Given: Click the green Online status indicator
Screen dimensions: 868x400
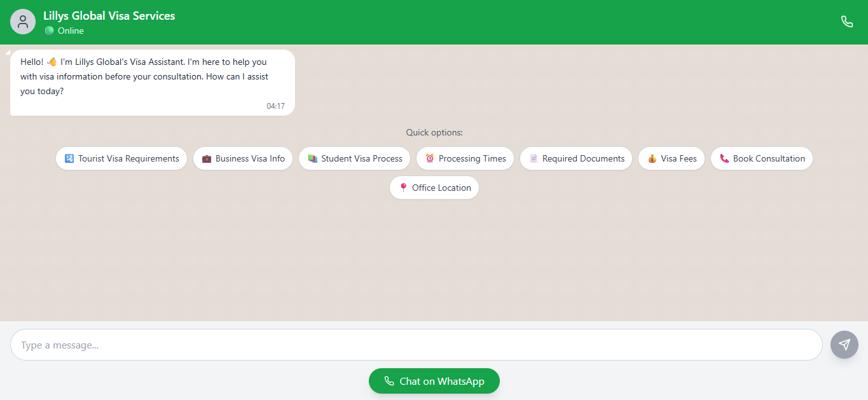Looking at the screenshot, I should tap(49, 31).
